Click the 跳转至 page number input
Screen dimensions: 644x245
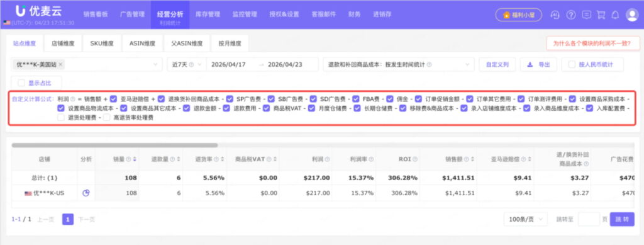pos(589,219)
